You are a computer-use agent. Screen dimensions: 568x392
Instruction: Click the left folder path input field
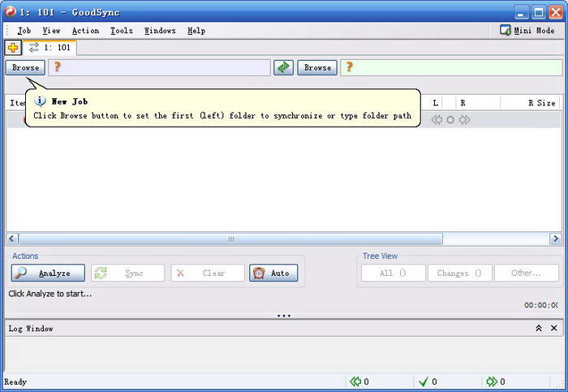coord(159,67)
